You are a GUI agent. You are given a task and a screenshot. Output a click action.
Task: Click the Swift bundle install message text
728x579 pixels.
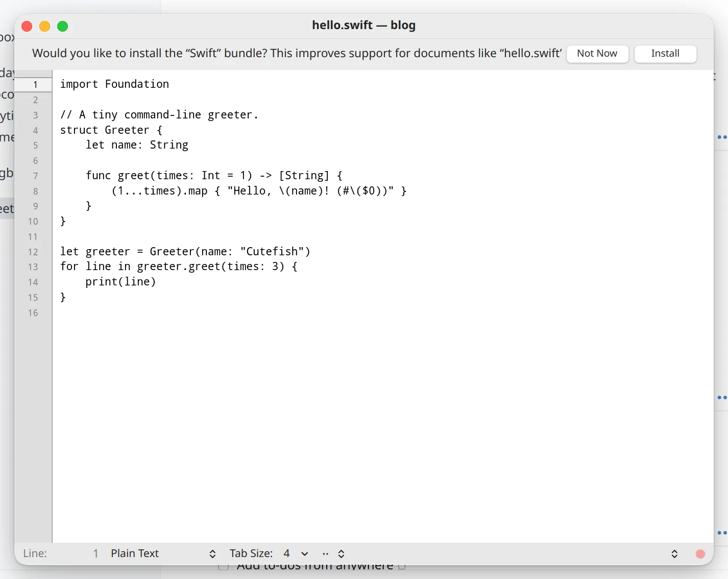[x=297, y=54]
